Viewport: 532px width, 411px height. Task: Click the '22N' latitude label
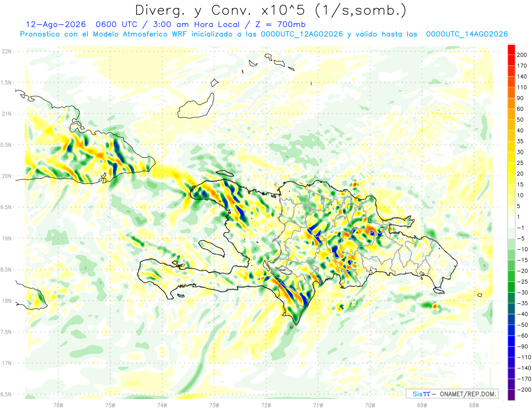8,51
